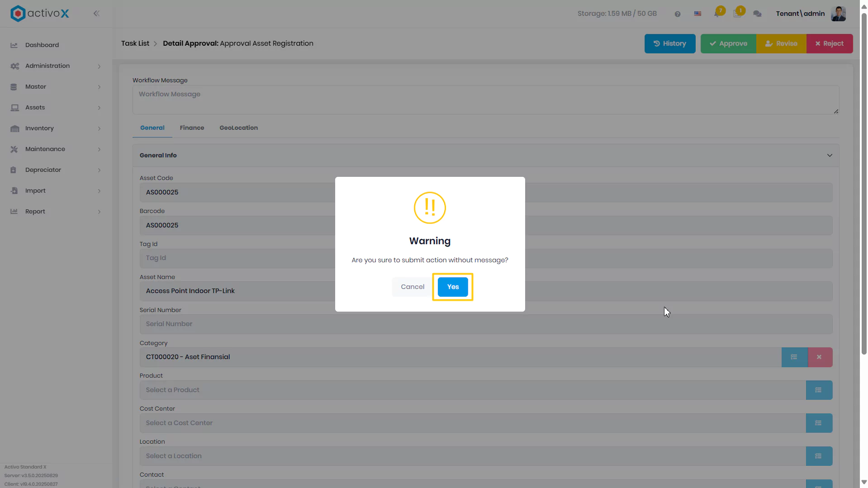Screen dimensions: 868x488
Task: Collapse the General Info section
Action: tap(830, 156)
